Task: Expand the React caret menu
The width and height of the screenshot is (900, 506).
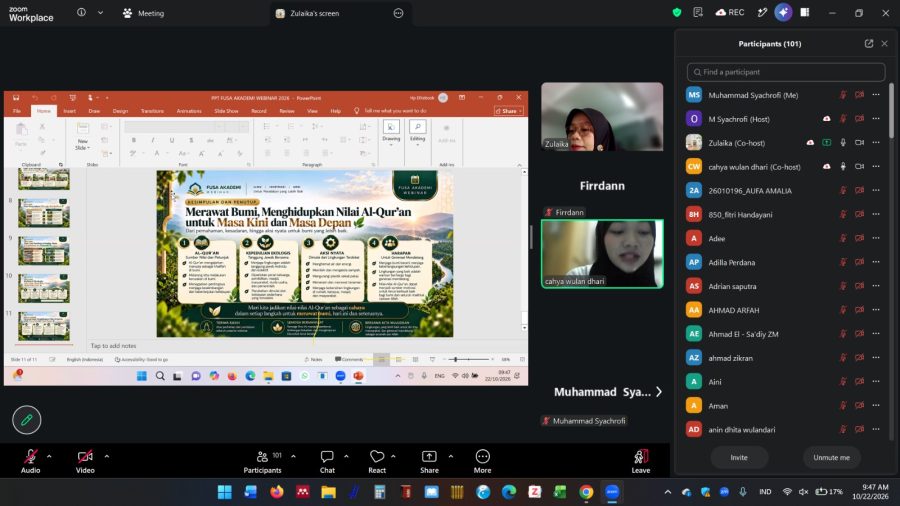Action: (x=393, y=457)
